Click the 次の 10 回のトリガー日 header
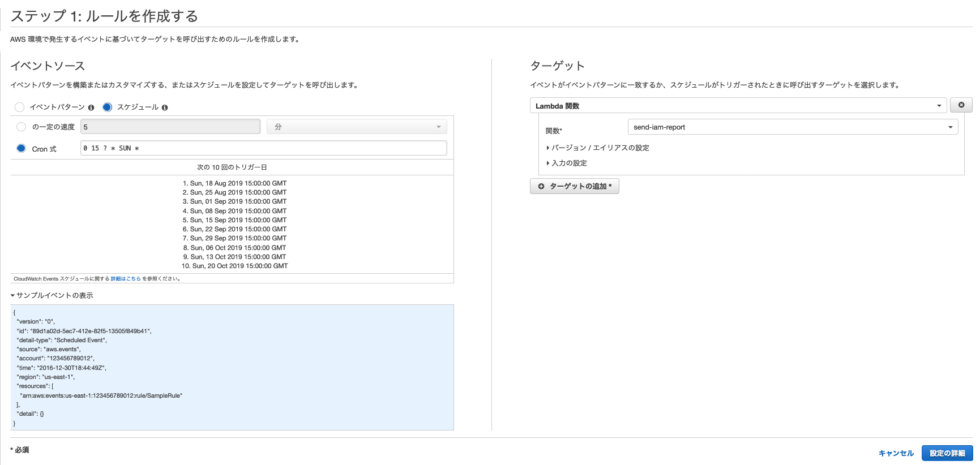980x465 pixels. [x=232, y=167]
